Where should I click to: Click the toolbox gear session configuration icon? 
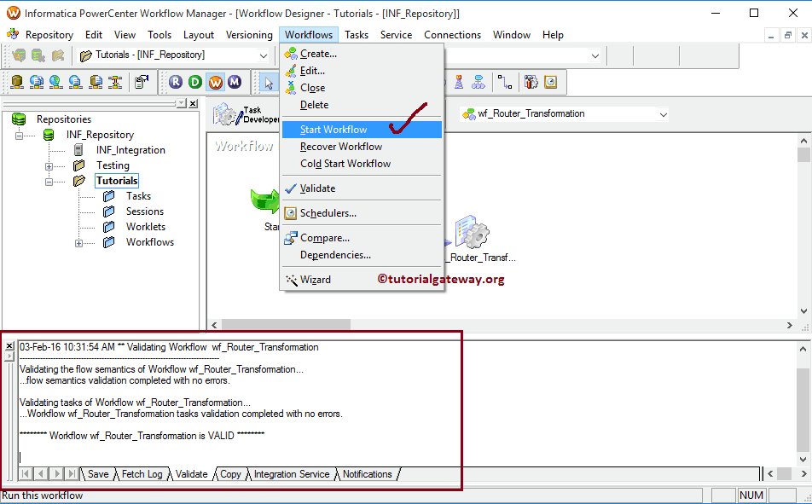pos(531,82)
